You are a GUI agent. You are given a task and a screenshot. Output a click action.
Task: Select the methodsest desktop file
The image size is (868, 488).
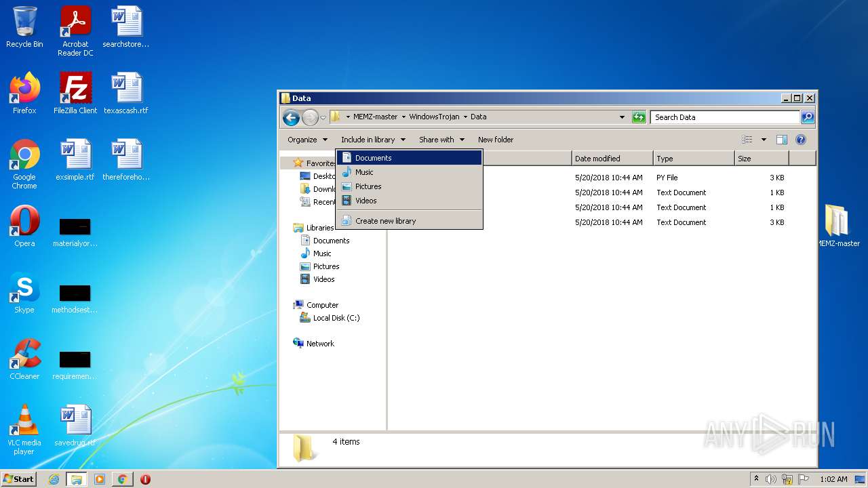[x=75, y=298]
